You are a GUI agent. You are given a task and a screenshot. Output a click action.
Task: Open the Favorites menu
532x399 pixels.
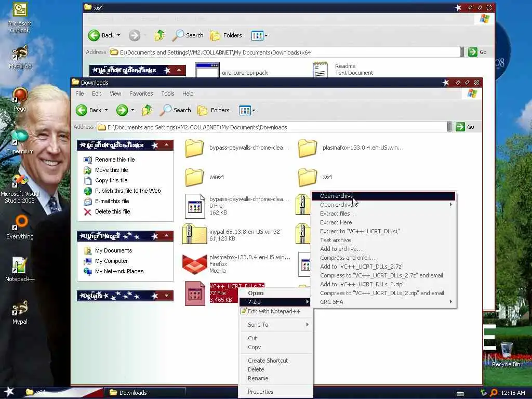coord(141,94)
